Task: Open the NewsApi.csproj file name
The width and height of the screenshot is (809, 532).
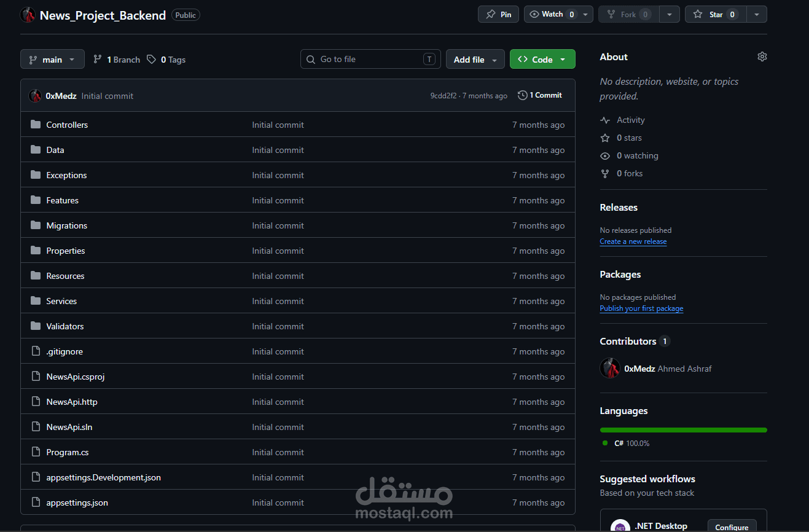Action: click(76, 377)
